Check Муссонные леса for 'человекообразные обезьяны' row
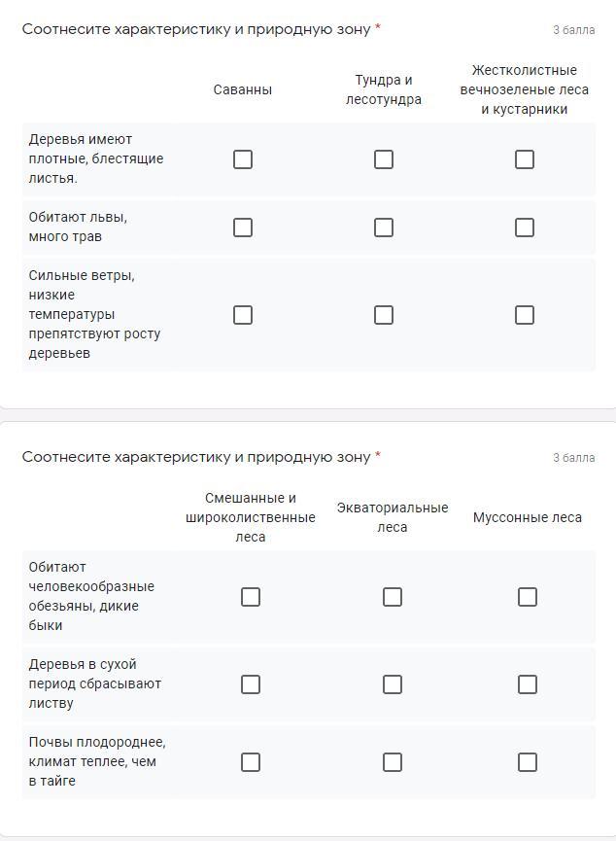Viewport: 616px width, 841px height. [528, 596]
